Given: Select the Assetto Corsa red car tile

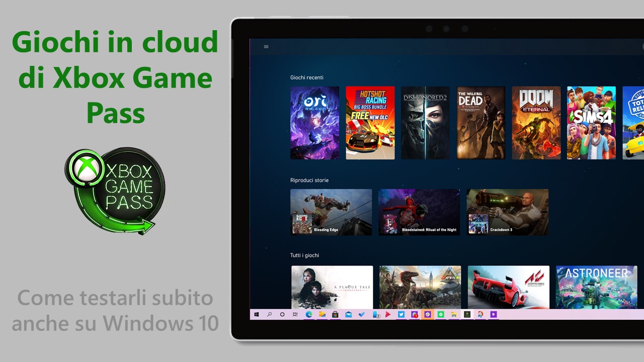Looking at the screenshot, I should (509, 287).
